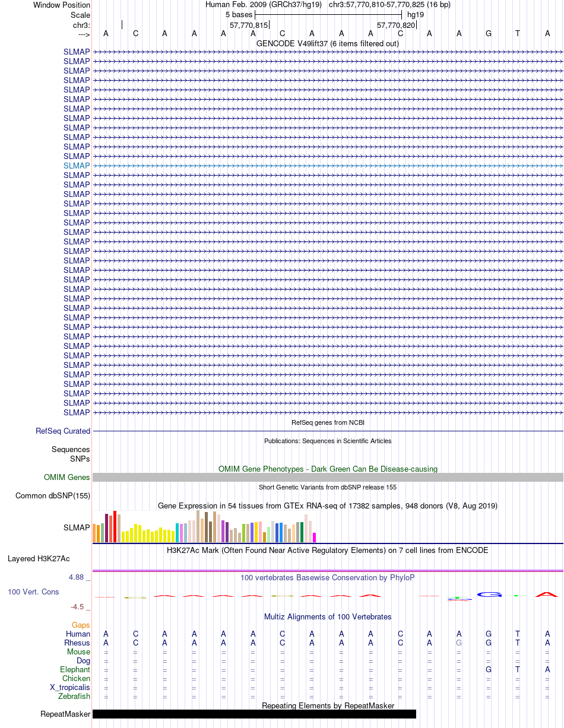Select the Layered H3K27Ac track label

[39, 559]
